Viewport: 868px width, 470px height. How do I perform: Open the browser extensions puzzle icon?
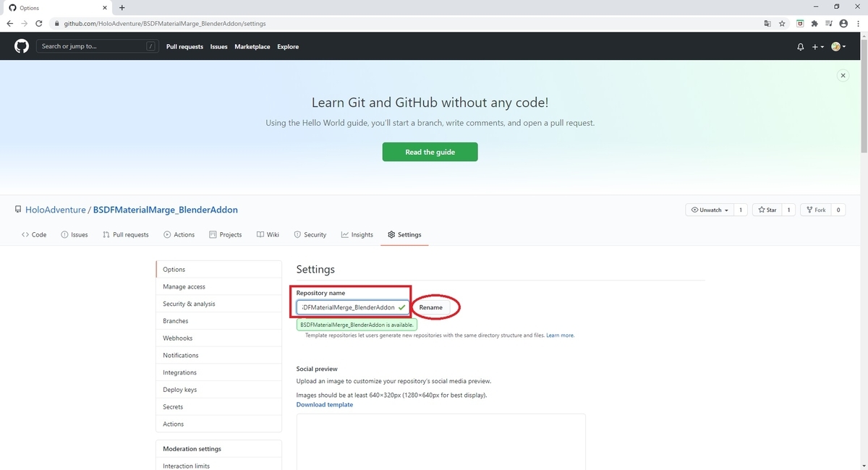[814, 23]
